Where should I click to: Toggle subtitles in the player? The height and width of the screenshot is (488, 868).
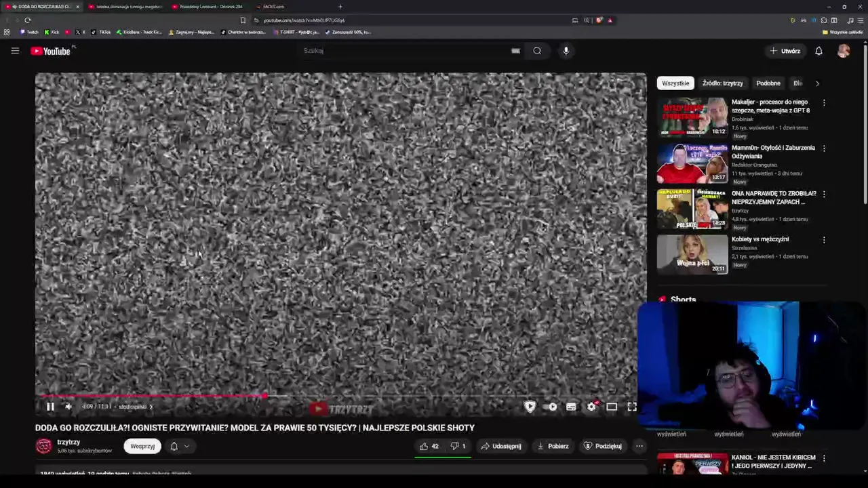click(571, 407)
